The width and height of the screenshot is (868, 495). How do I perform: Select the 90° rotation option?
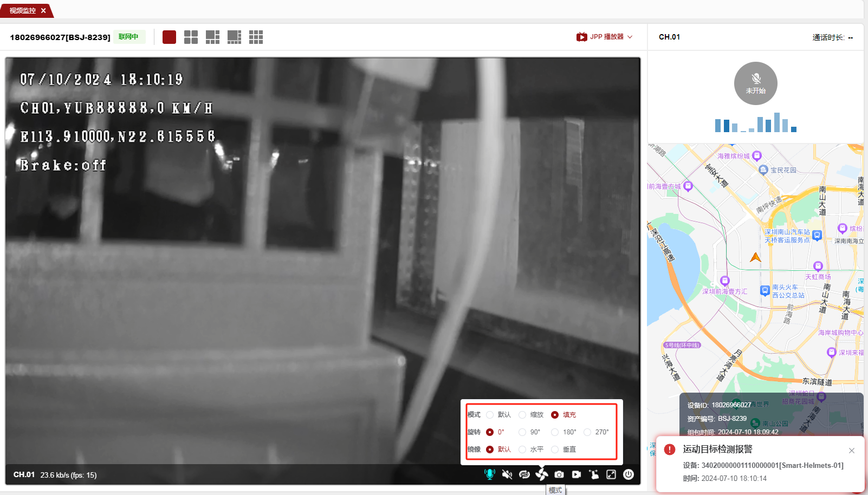coord(522,432)
